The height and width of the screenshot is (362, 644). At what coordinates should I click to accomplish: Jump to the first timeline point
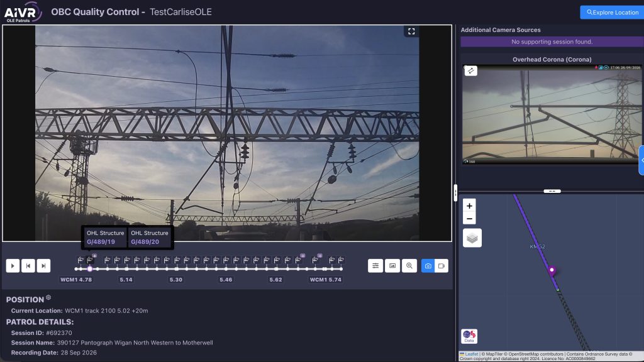pos(76,269)
